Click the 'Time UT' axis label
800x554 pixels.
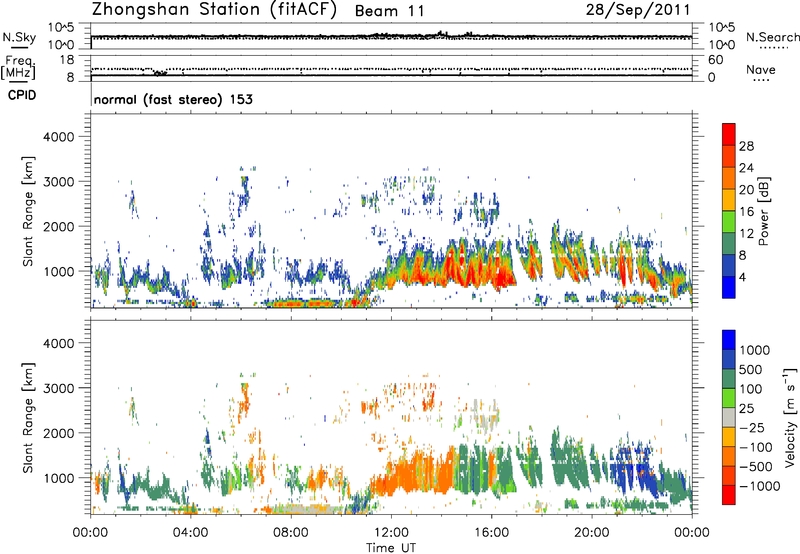391,548
